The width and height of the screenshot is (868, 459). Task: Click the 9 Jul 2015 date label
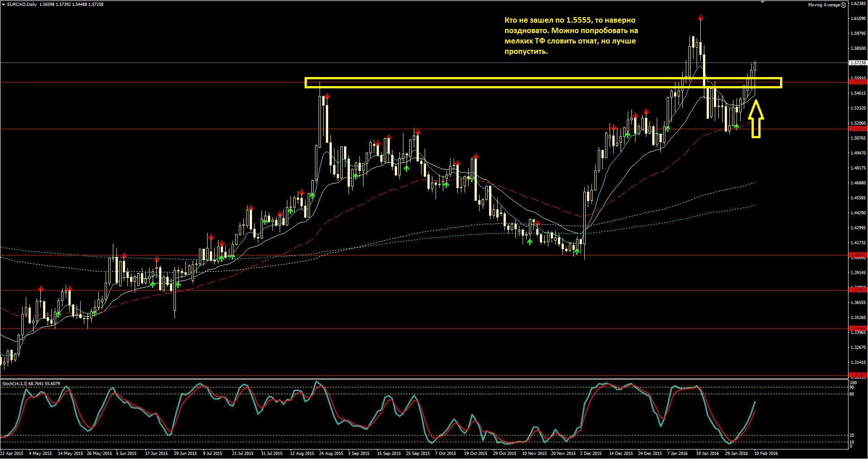(x=213, y=453)
